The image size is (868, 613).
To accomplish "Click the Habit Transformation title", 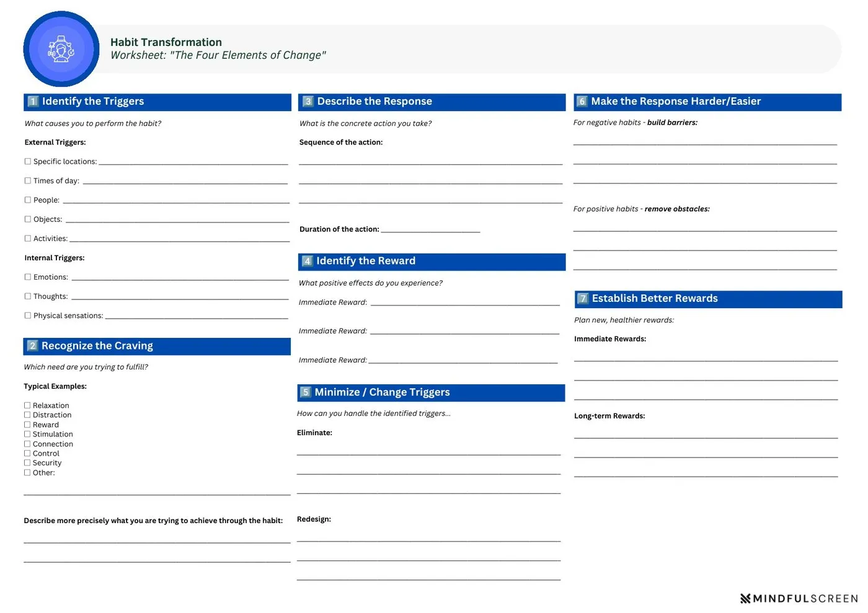I will click(x=166, y=42).
